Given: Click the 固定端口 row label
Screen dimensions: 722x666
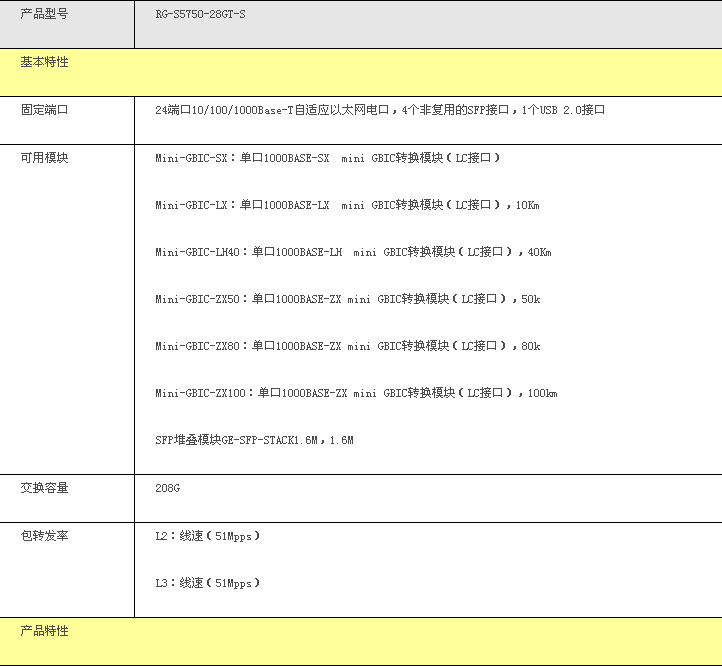Looking at the screenshot, I should click(x=44, y=110).
